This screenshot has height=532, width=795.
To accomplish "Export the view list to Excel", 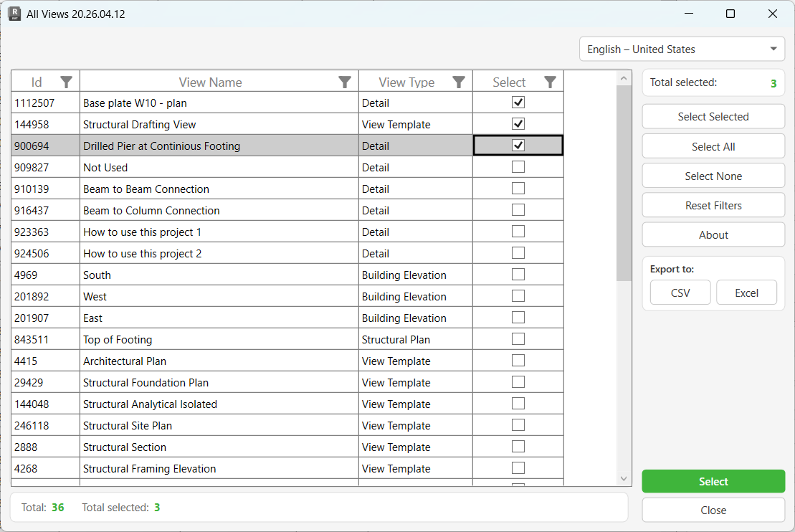I will (746, 292).
